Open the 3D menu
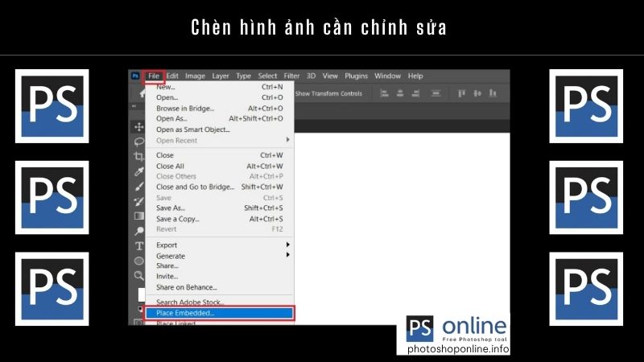 pyautogui.click(x=311, y=76)
